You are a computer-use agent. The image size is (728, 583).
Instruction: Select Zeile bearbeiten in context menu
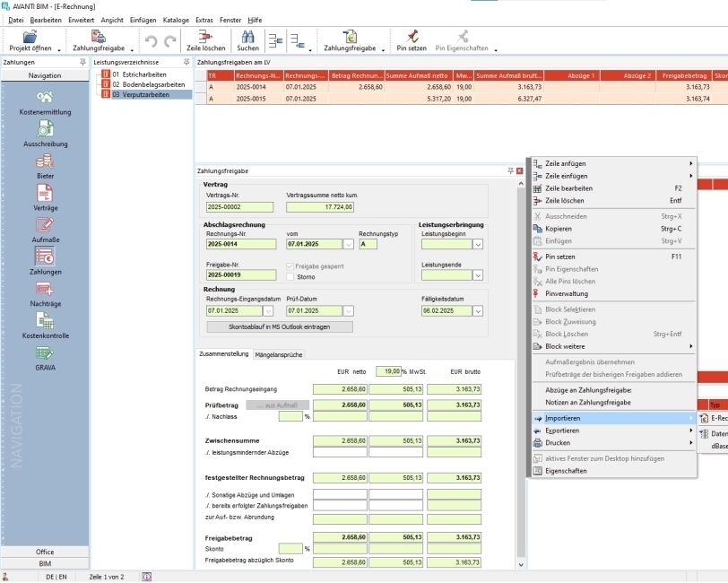click(569, 188)
